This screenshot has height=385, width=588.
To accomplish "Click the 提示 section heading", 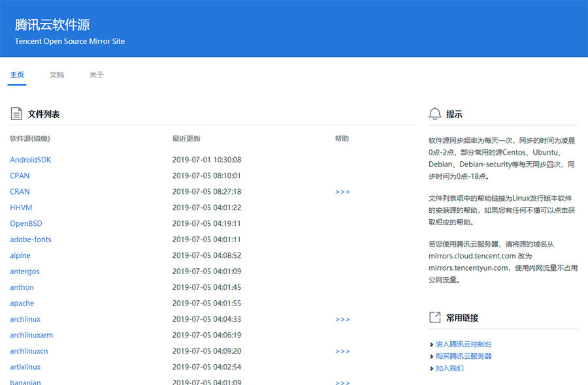I will click(x=454, y=114).
